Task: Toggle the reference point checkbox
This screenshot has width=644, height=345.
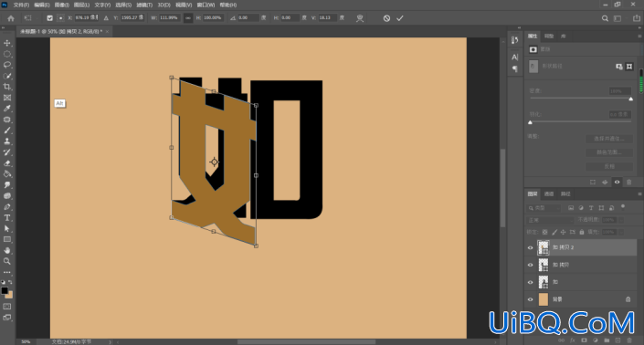Action: pyautogui.click(x=49, y=18)
